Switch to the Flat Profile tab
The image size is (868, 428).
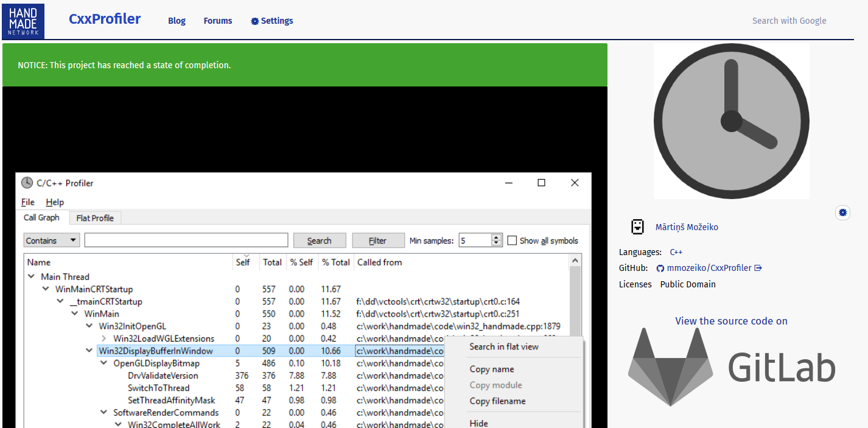(x=95, y=218)
